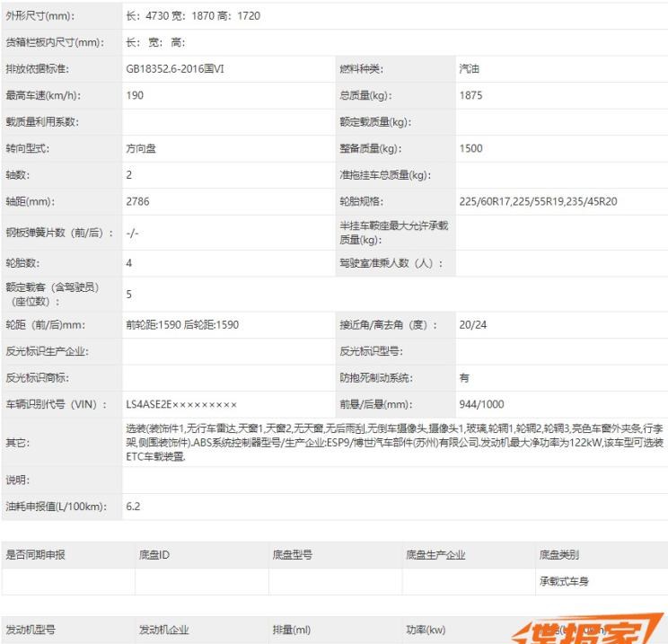The width and height of the screenshot is (668, 644).
Task: Click the 钢板弹簧片数(前/后) label
Action: coord(59,233)
